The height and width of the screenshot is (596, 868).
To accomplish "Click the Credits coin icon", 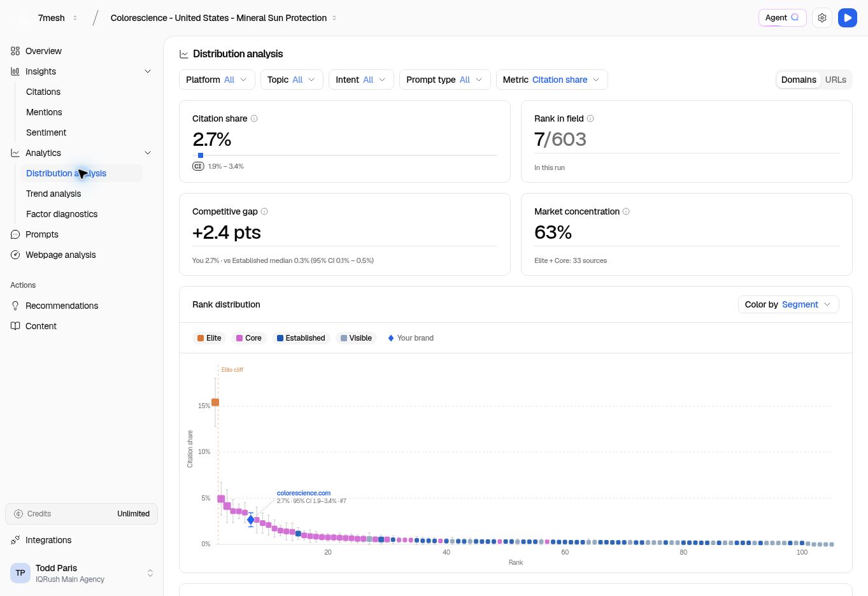I will [x=18, y=514].
